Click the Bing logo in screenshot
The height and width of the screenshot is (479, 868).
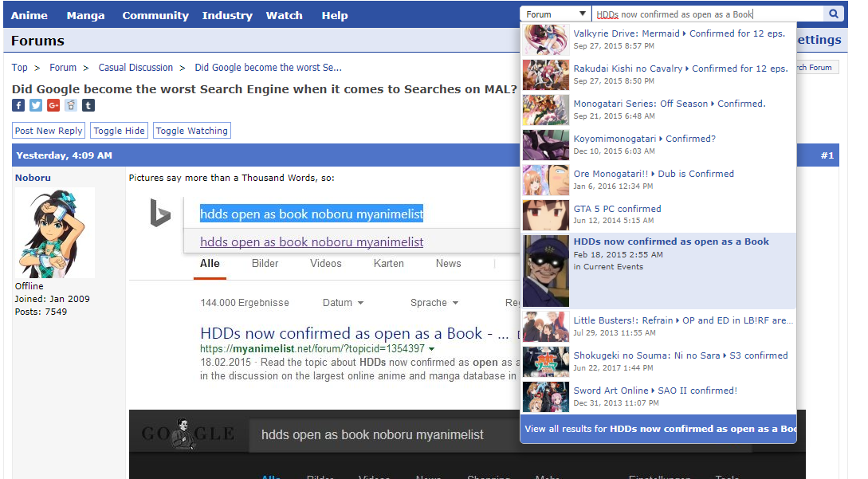pos(160,213)
